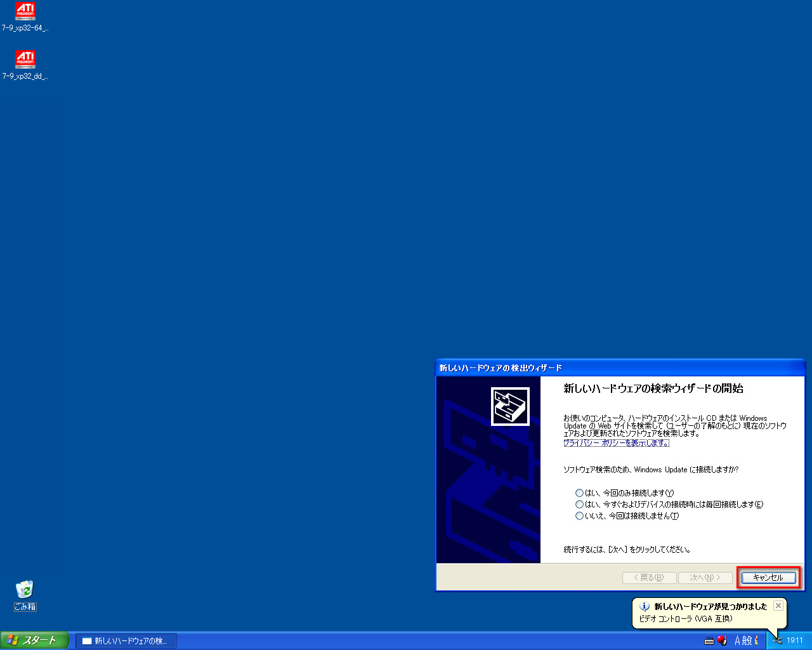Open the スタート menu
Screen dimensions: 812x650
pos(34,640)
